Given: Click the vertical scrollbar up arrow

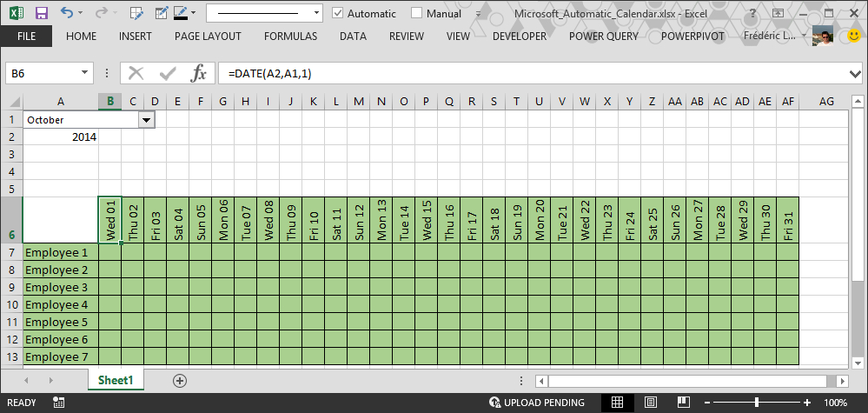Looking at the screenshot, I should tap(857, 102).
